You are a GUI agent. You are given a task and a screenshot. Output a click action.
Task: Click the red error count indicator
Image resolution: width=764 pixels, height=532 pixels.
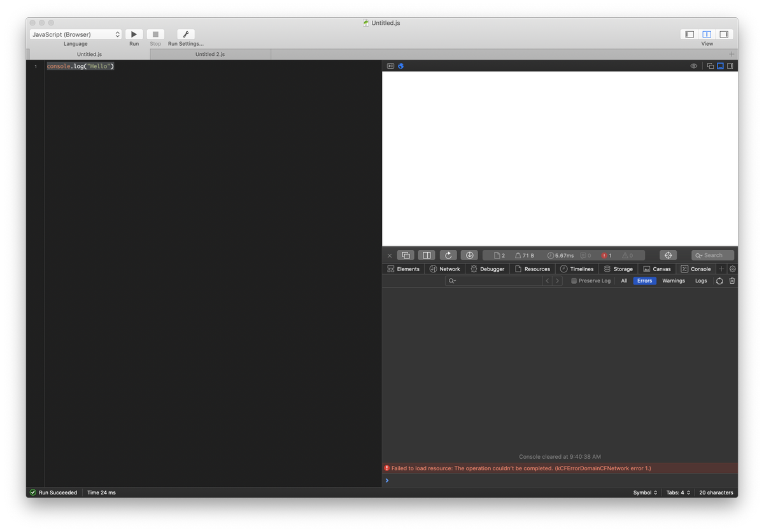tap(607, 255)
